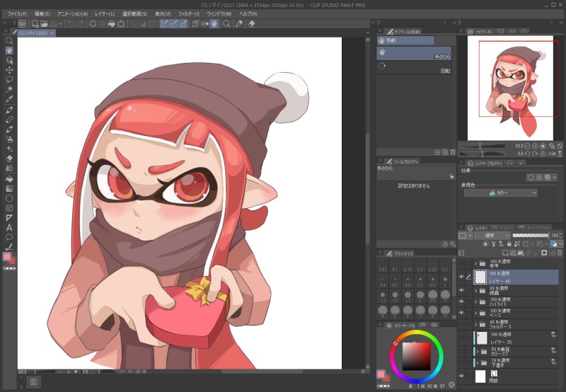Viewport: 566px width, 392px height.
Task: Click the color wheel square picker
Action: [416, 356]
